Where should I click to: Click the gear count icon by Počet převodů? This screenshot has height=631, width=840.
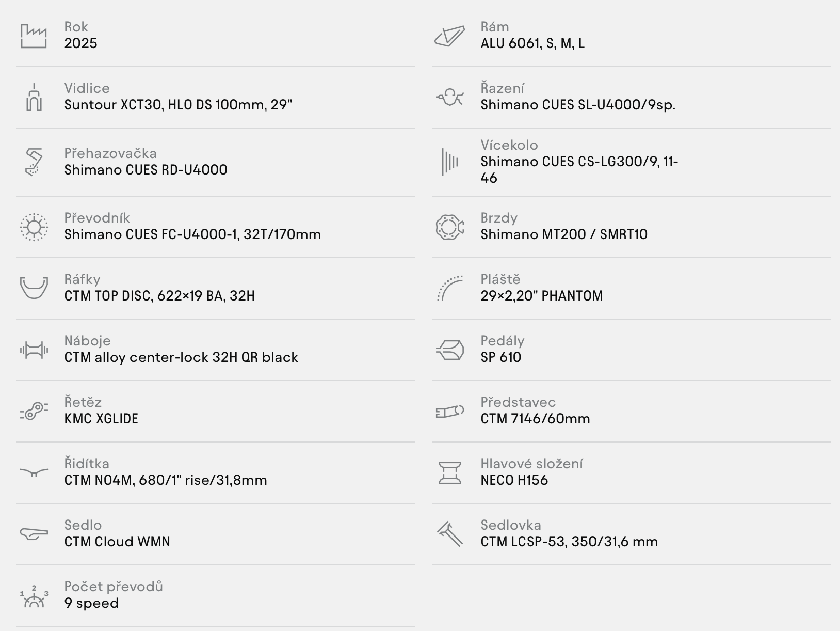tap(34, 596)
